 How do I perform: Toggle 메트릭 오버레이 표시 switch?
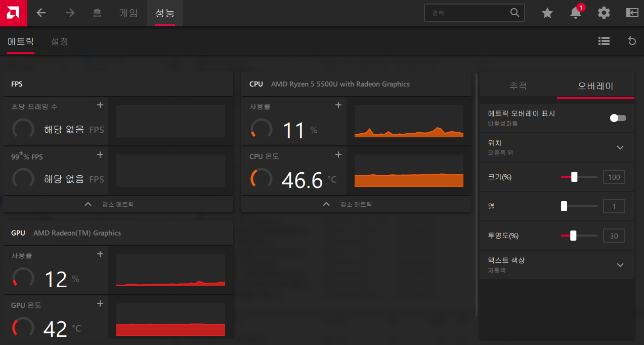[x=618, y=118]
